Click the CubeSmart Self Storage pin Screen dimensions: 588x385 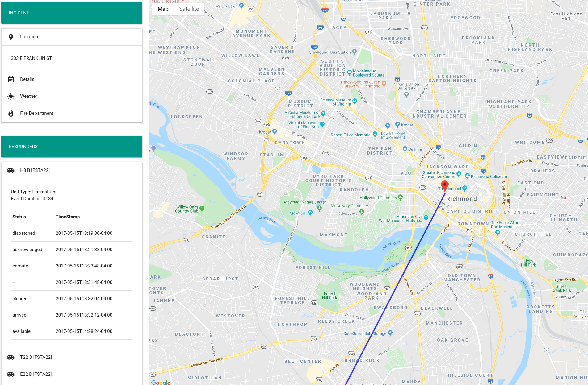coord(390,333)
